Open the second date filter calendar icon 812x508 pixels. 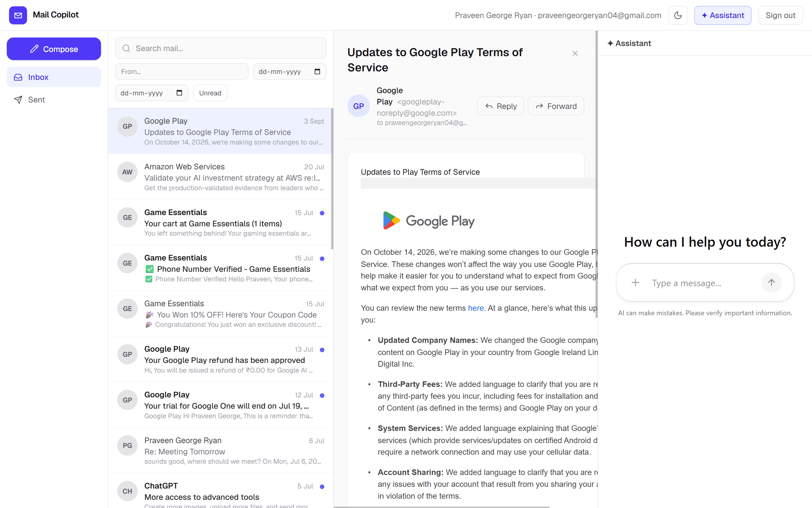tap(179, 93)
